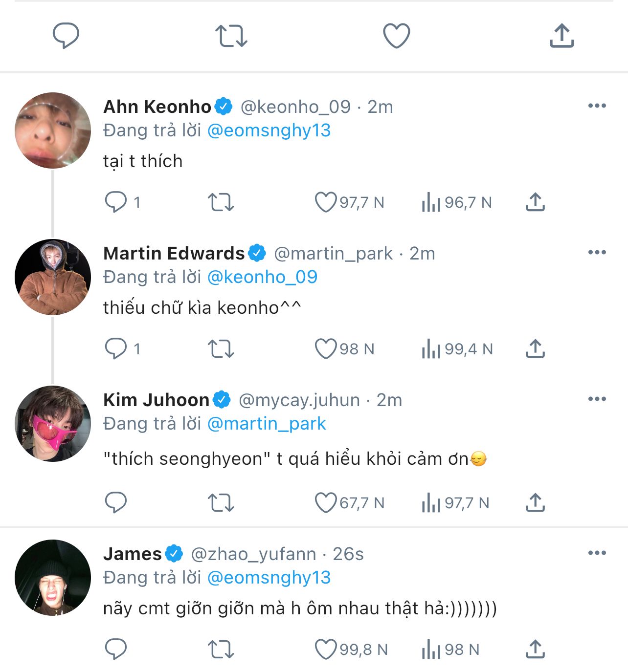628x672 pixels.
Task: Open the @eomsnghy13 mention in Ahn Keonho's reply
Action: [269, 130]
